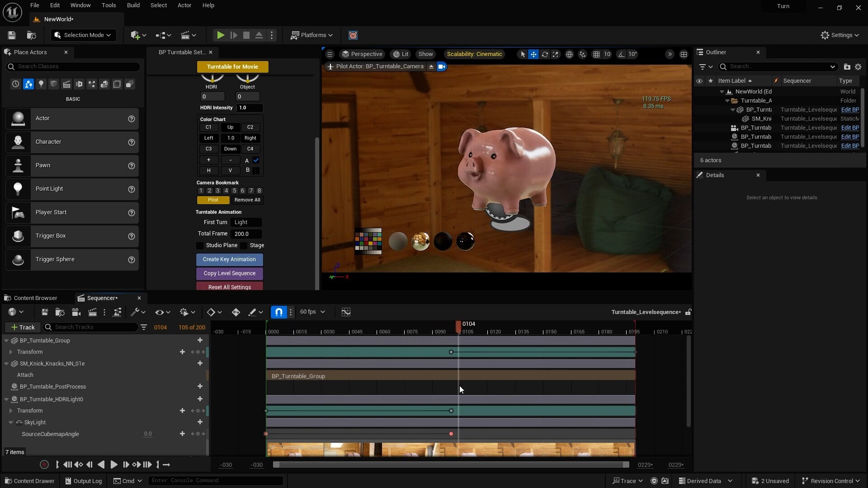Open the Platforms dropdown in the toolbar

click(311, 35)
